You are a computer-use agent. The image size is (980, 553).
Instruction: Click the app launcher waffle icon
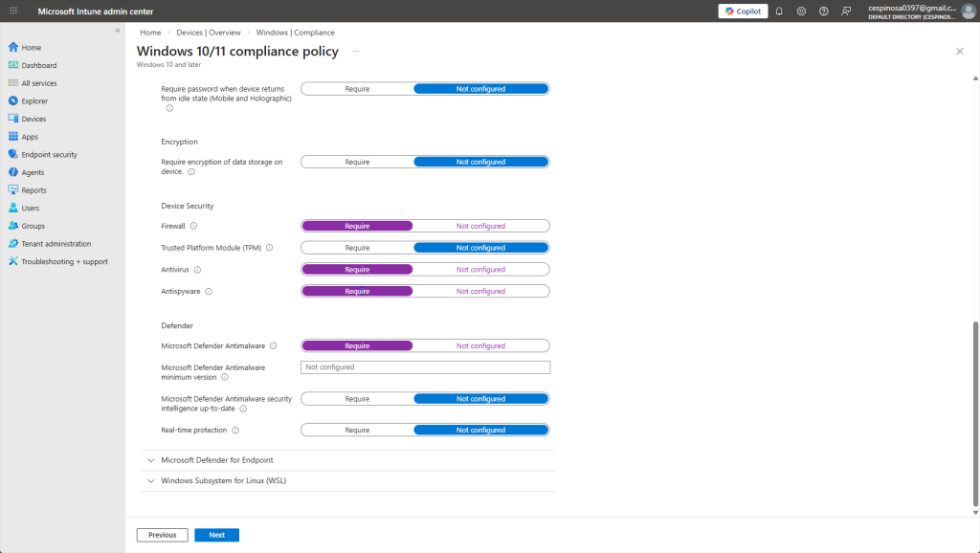13,11
